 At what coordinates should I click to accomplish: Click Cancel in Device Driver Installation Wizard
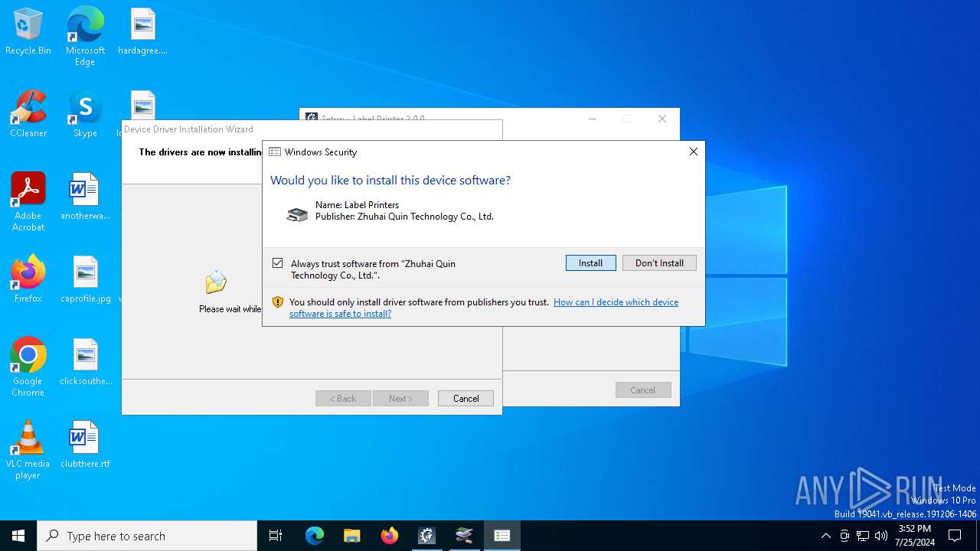[465, 399]
